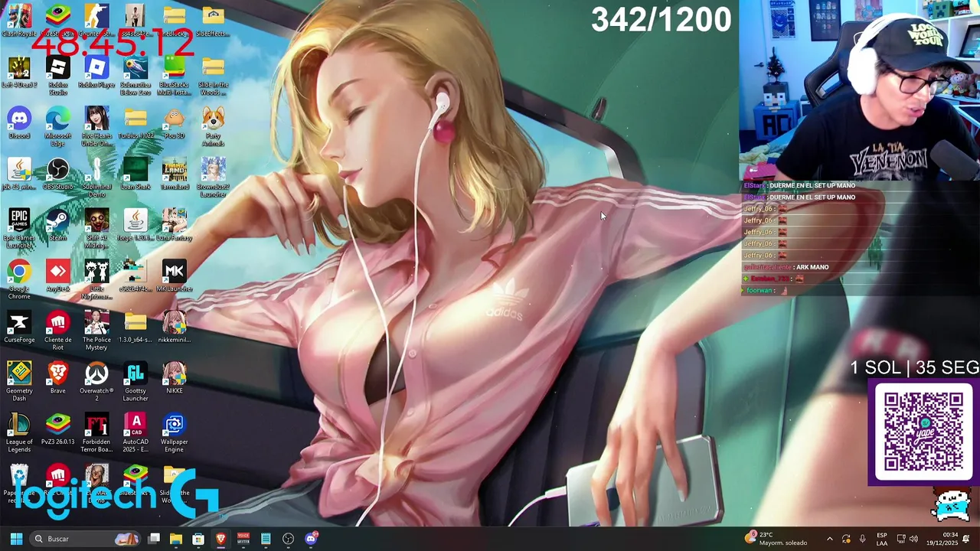Open the Luna Fantasy shortcut
The image size is (980, 551).
pos(174,224)
